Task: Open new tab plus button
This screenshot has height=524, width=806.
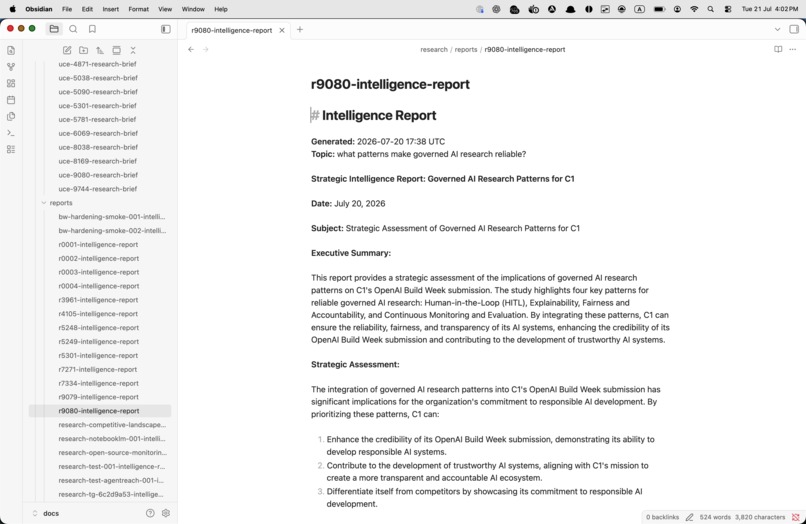Action: tap(300, 30)
